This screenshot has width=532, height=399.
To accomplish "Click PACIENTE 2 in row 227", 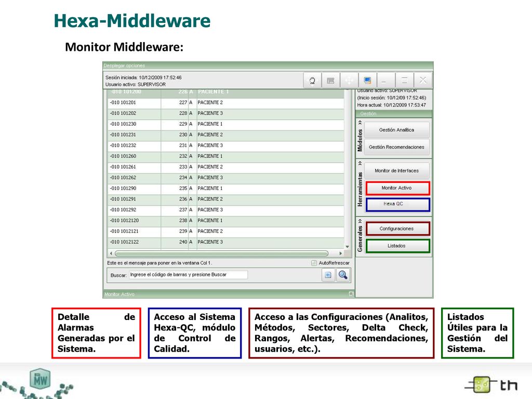I will (210, 102).
